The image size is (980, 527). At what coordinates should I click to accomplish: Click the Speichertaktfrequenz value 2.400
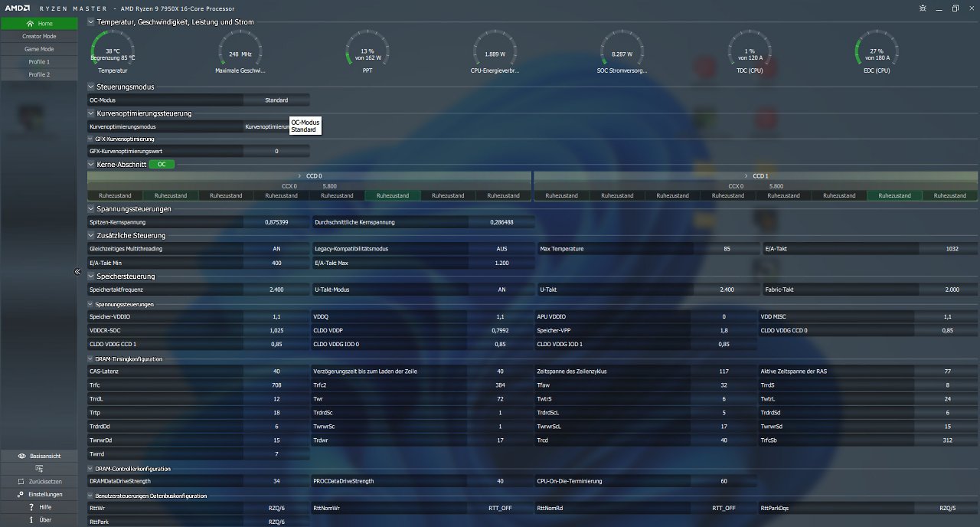[276, 290]
